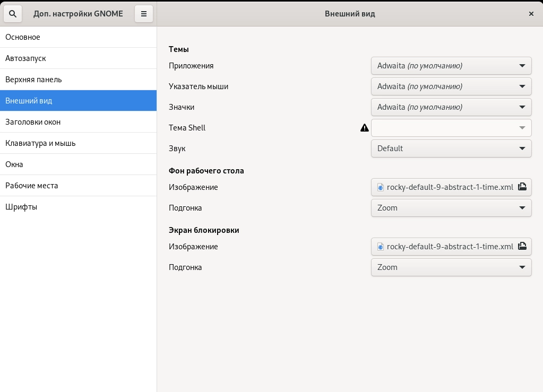Open the hamburger menu button
The image size is (543, 392).
[144, 14]
